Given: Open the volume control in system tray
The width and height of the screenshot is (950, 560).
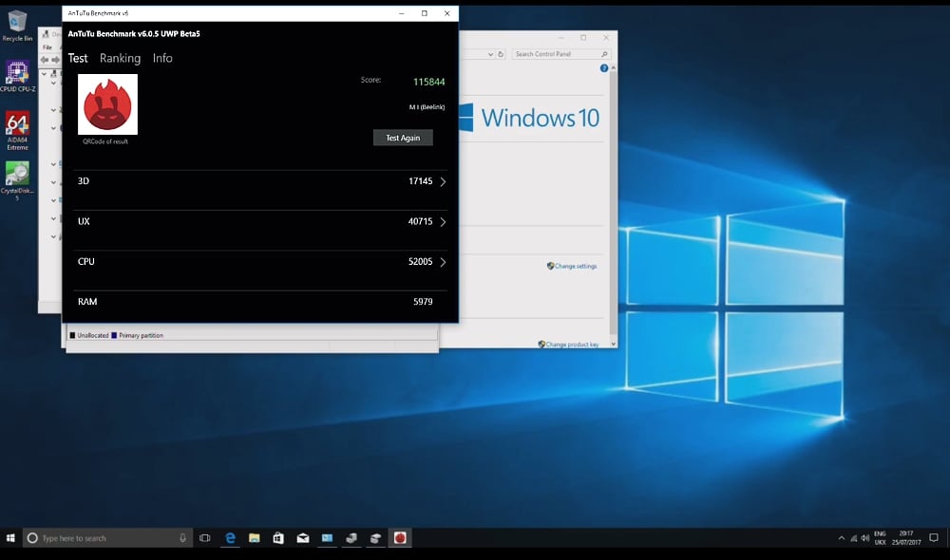Looking at the screenshot, I should [867, 538].
